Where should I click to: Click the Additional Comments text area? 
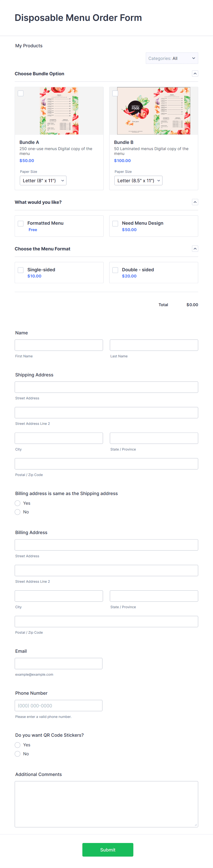pyautogui.click(x=106, y=804)
